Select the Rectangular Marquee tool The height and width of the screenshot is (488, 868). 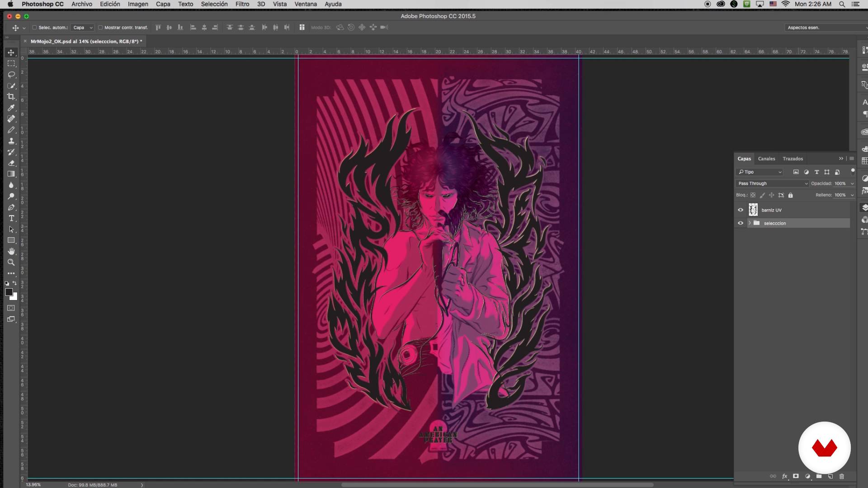tap(11, 64)
